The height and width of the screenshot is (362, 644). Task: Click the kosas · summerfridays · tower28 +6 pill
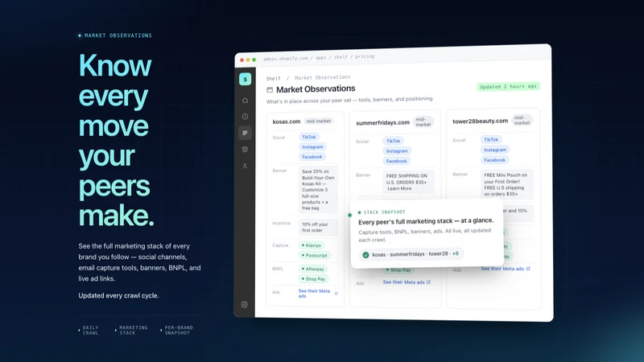(x=411, y=254)
